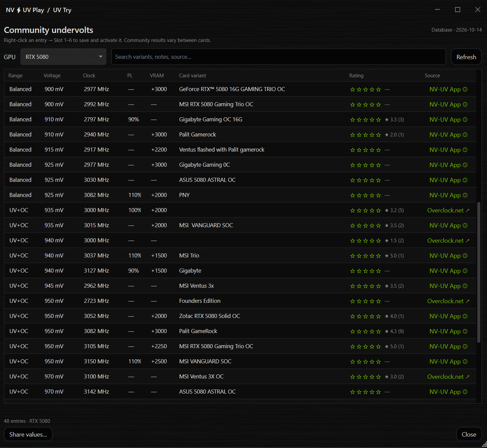Focus the search variants, notes, source field

(x=278, y=57)
